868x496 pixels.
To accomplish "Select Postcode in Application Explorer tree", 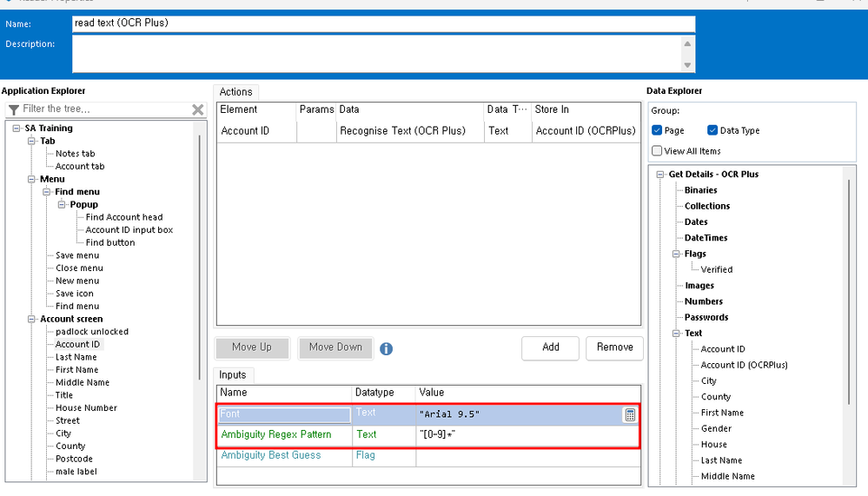I will 74,459.
